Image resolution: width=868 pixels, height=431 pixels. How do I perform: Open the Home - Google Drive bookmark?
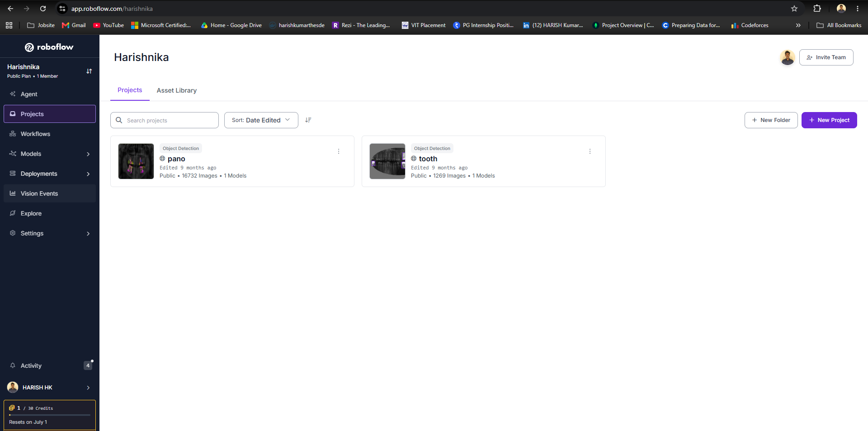click(x=231, y=25)
